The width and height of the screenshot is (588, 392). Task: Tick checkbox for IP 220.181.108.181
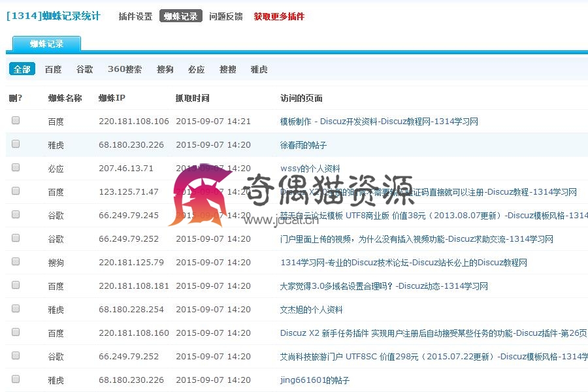pyautogui.click(x=16, y=285)
